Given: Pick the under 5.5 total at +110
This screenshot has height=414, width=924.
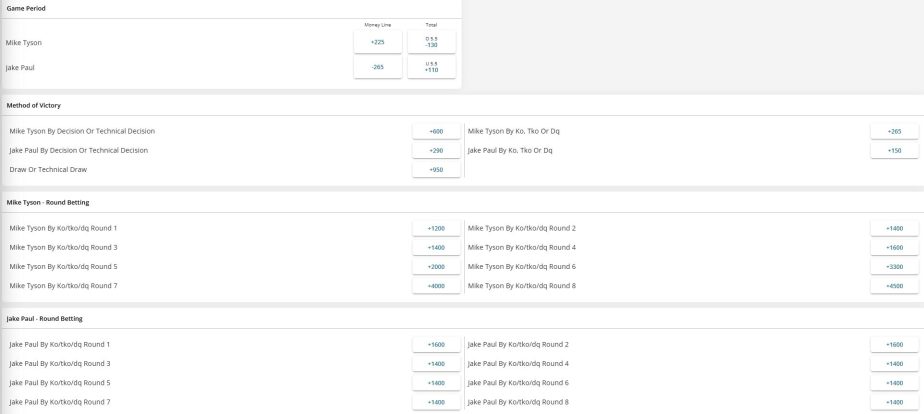Looking at the screenshot, I should 431,67.
